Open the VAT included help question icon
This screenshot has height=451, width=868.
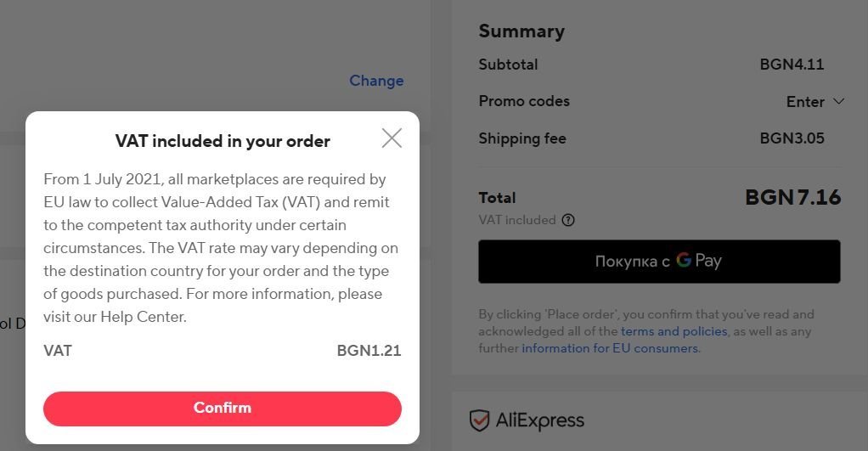[568, 220]
